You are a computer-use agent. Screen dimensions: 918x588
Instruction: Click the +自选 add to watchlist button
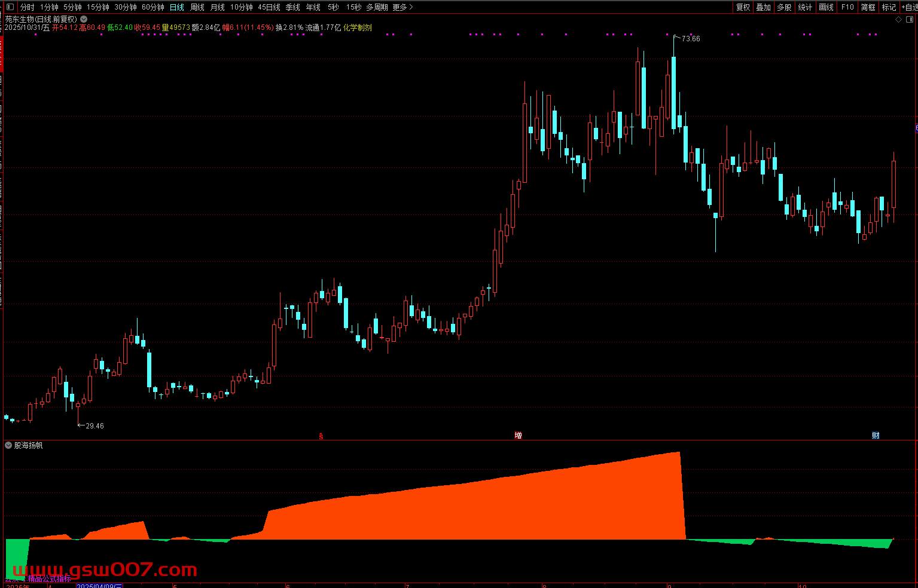coord(908,7)
